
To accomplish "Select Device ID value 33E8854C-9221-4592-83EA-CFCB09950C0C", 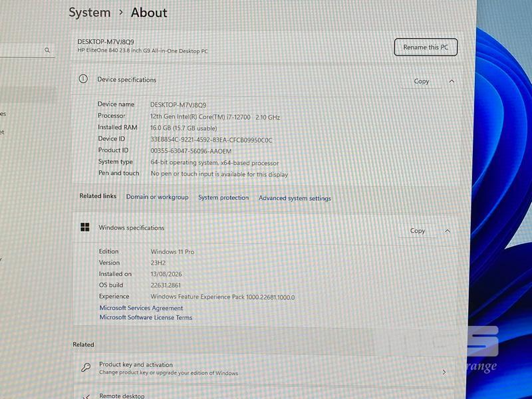I will click(211, 140).
